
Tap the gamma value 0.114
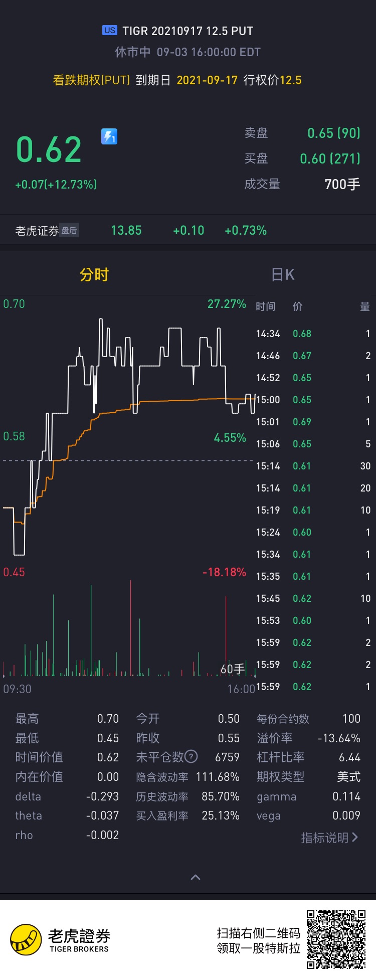[x=346, y=796]
